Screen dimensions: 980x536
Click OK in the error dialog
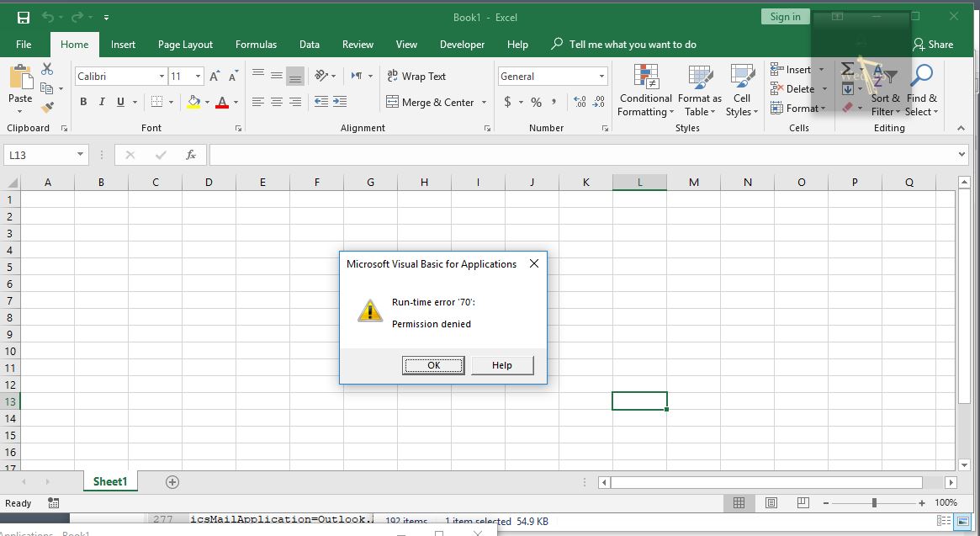pos(433,365)
